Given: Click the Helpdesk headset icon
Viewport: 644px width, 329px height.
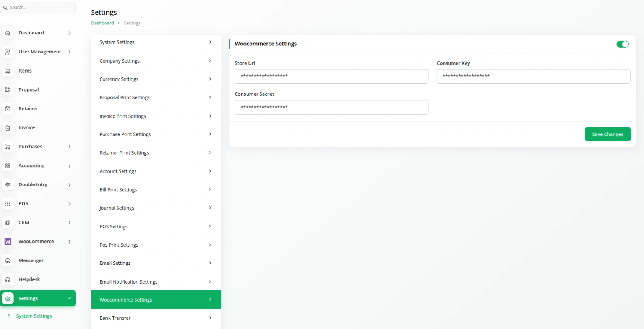Looking at the screenshot, I should pos(8,280).
